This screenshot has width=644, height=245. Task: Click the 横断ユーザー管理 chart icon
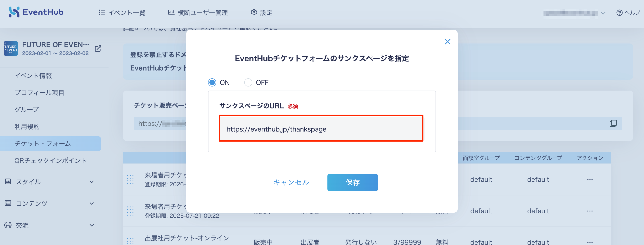click(171, 12)
